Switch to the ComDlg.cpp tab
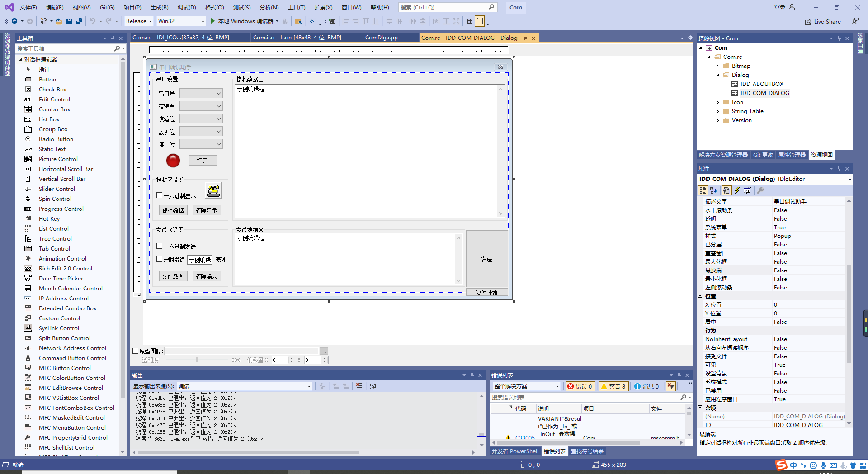Screen dimensions: 868x474 [381, 38]
